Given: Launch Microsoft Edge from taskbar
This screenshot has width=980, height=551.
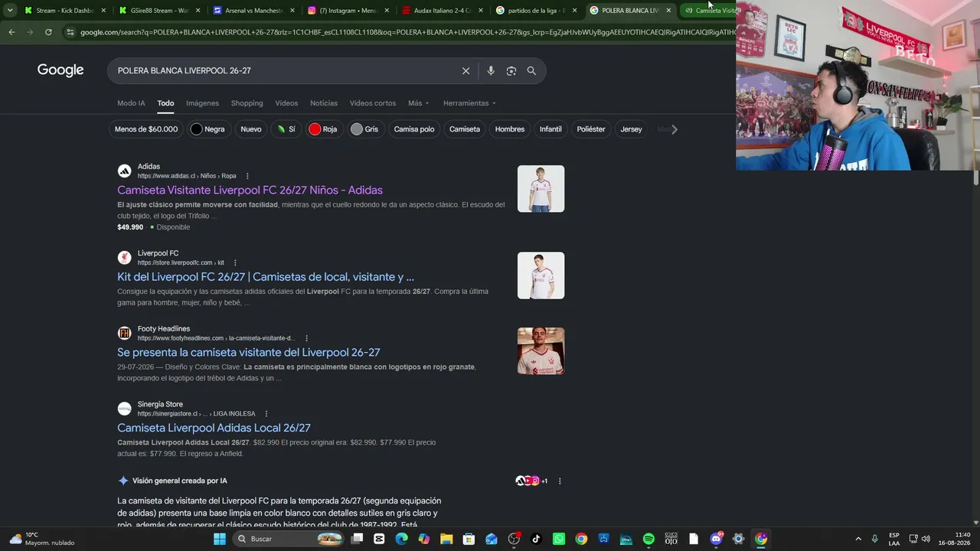Looking at the screenshot, I should (x=401, y=539).
